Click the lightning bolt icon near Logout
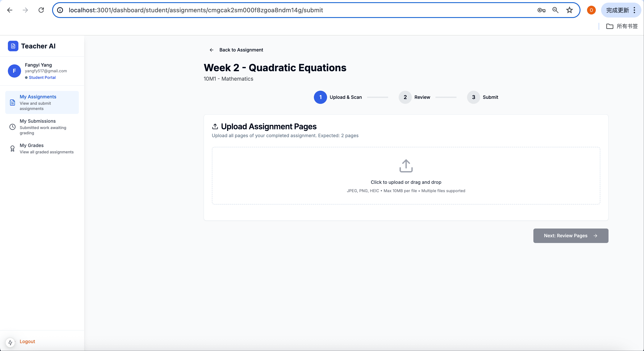Image resolution: width=644 pixels, height=351 pixels. point(10,342)
